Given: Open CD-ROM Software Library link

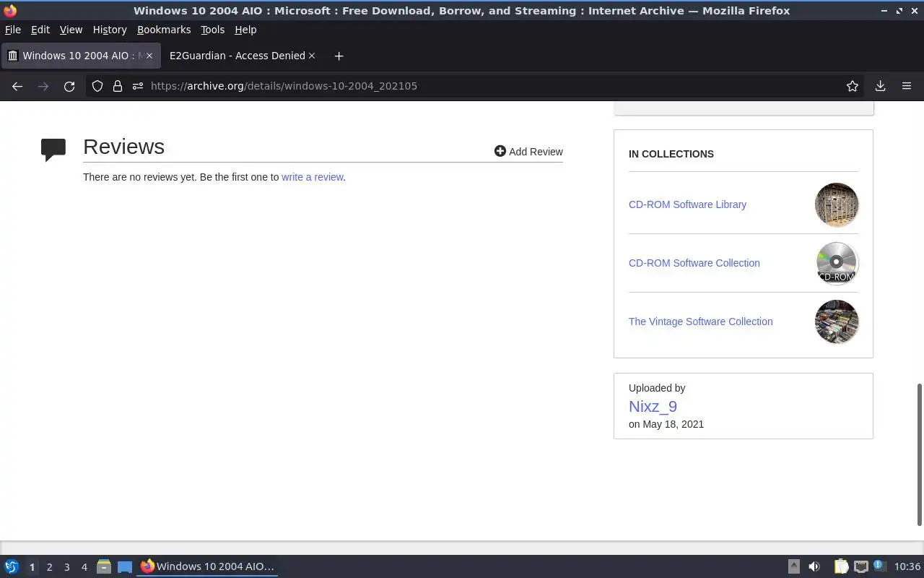Looking at the screenshot, I should (x=687, y=204).
